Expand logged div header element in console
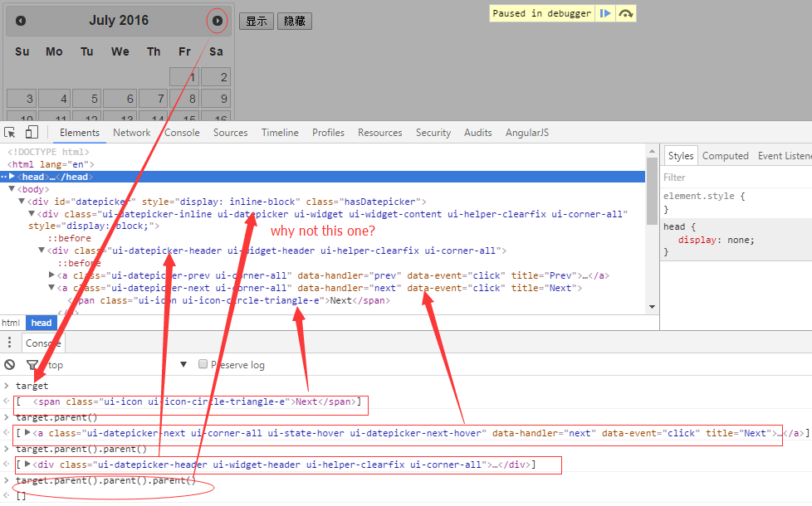This screenshot has height=506, width=812. pos(27,464)
